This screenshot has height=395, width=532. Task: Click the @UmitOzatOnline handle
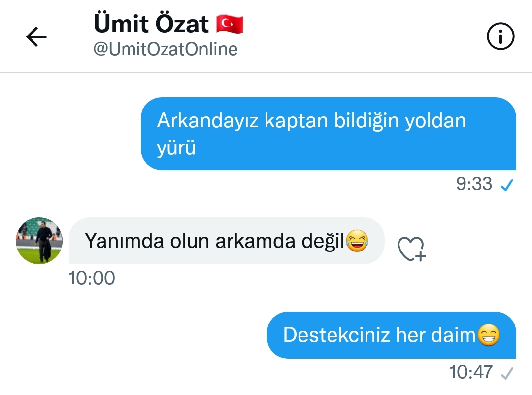(165, 50)
